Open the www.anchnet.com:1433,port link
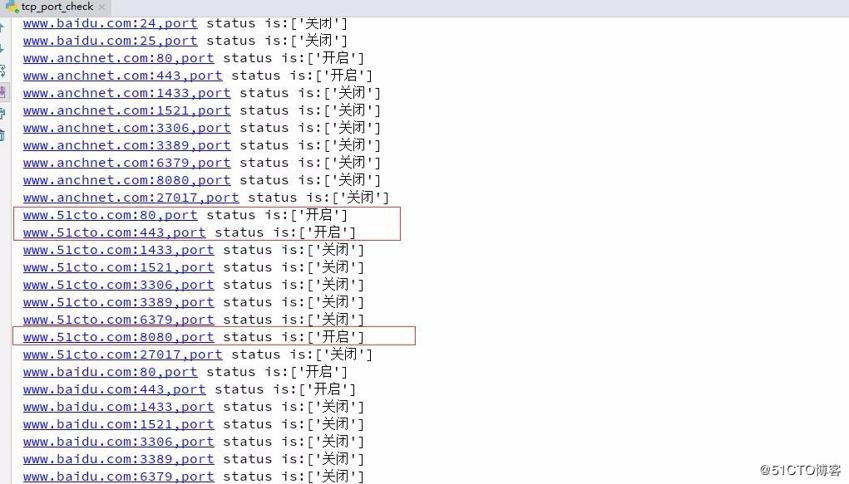Image resolution: width=849 pixels, height=484 pixels. (x=127, y=93)
